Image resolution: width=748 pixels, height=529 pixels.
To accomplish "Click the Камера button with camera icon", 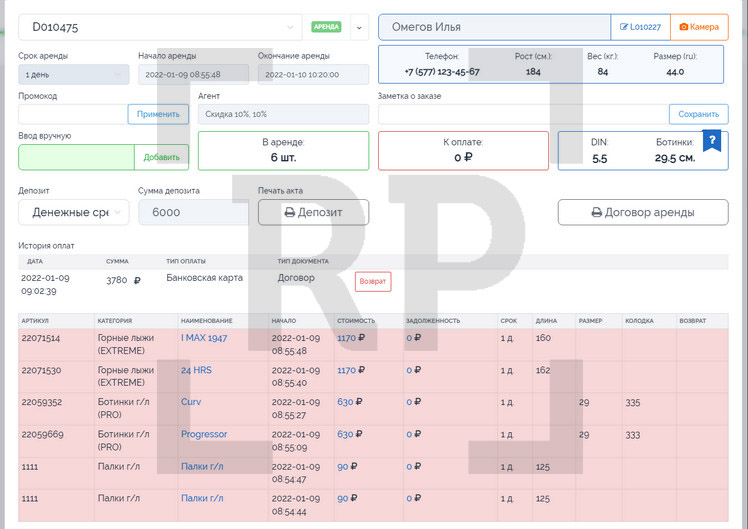I will [699, 27].
